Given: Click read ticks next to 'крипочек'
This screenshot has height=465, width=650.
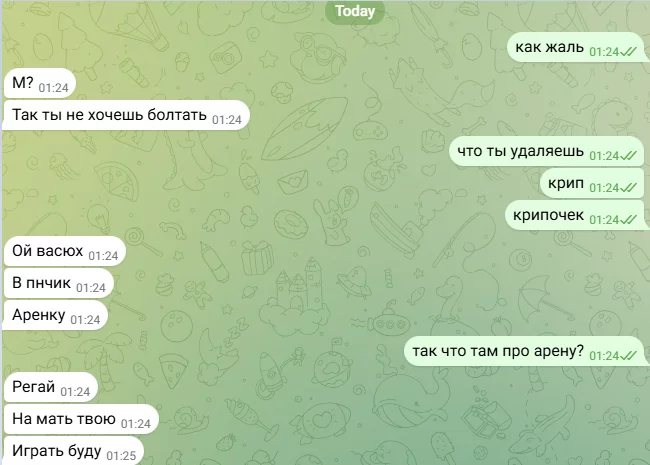Looking at the screenshot, I should (628, 220).
